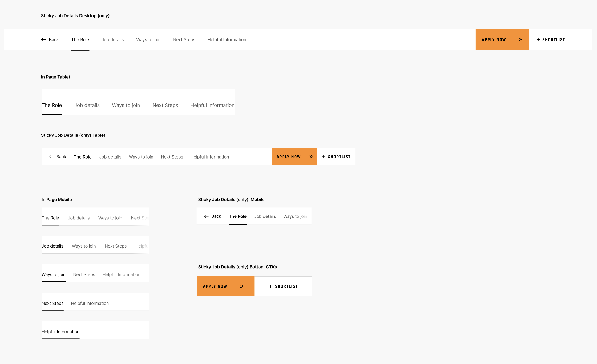Screen dimensions: 597x364
Task: Select Job details in sticky mobile nav
Action: (265, 216)
